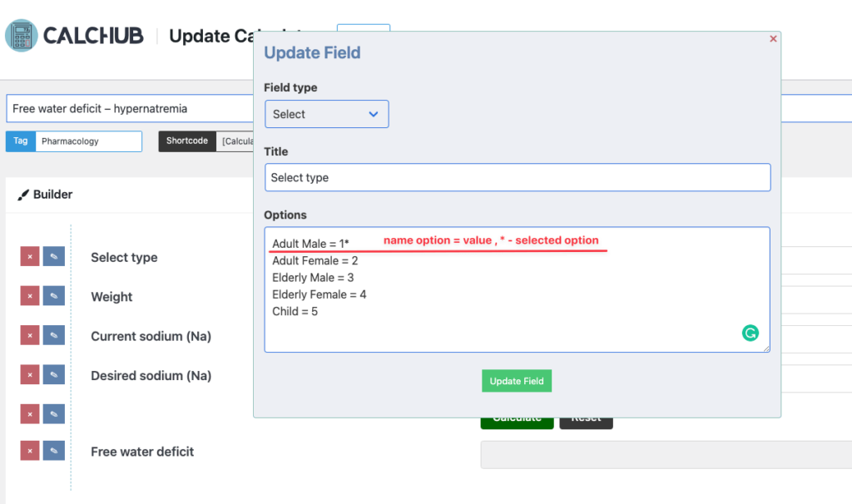Remove the Select type field

(29, 256)
